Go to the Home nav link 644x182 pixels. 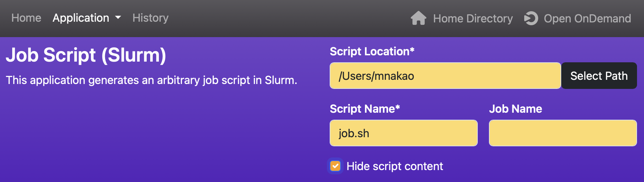click(x=26, y=18)
